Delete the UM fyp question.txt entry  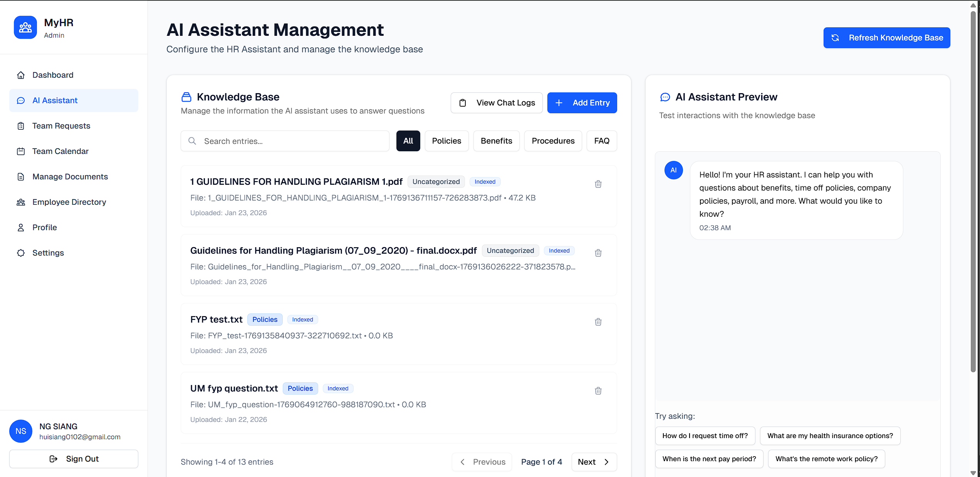click(598, 391)
